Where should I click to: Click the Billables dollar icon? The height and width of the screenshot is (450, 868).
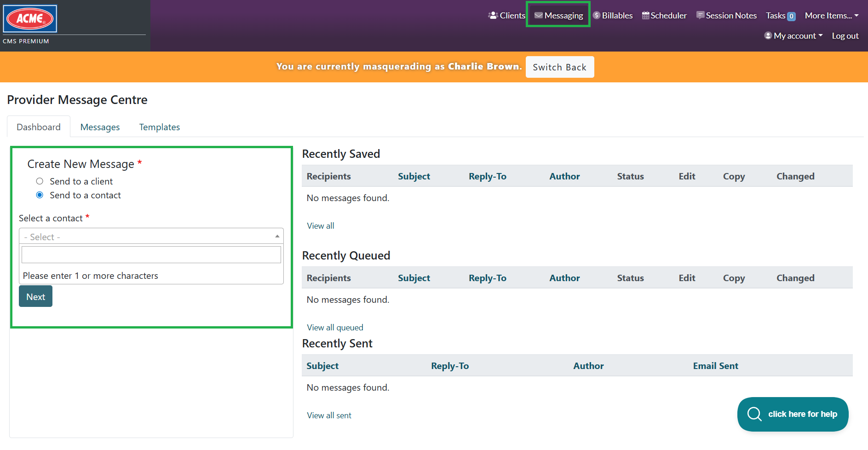pyautogui.click(x=597, y=15)
